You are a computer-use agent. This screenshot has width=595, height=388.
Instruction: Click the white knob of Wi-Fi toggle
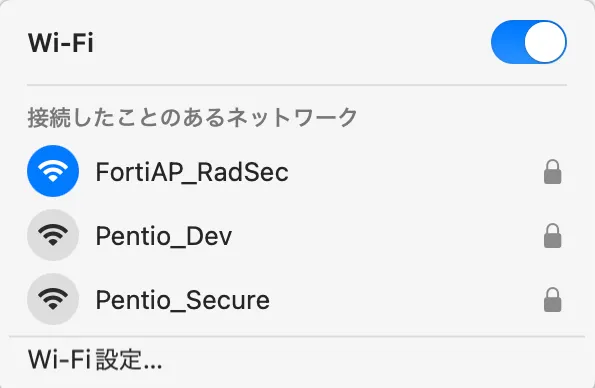click(x=545, y=42)
